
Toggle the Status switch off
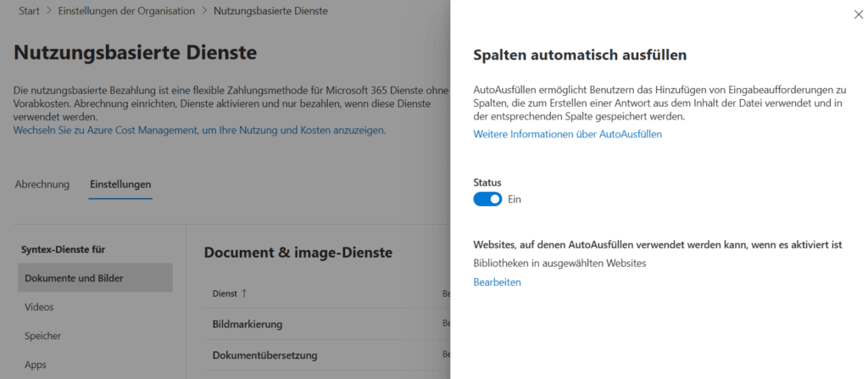point(487,199)
